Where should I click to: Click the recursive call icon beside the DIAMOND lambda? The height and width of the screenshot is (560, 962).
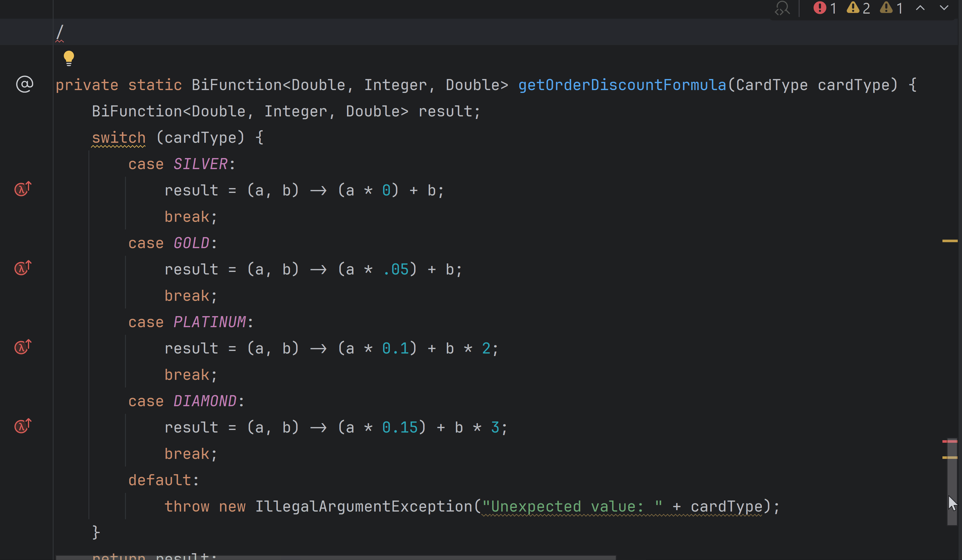(22, 426)
